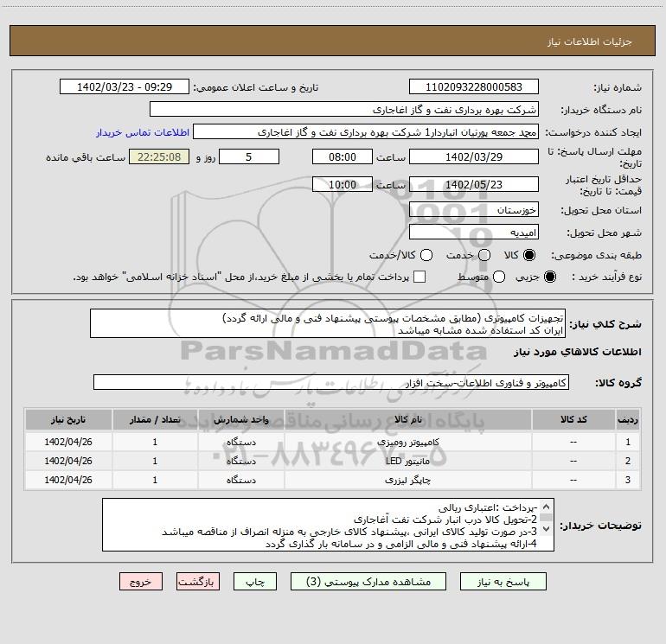Image resolution: width=666 pixels, height=644 pixels.
Task: Click the پاسخ به نیاز button
Action: click(x=503, y=581)
